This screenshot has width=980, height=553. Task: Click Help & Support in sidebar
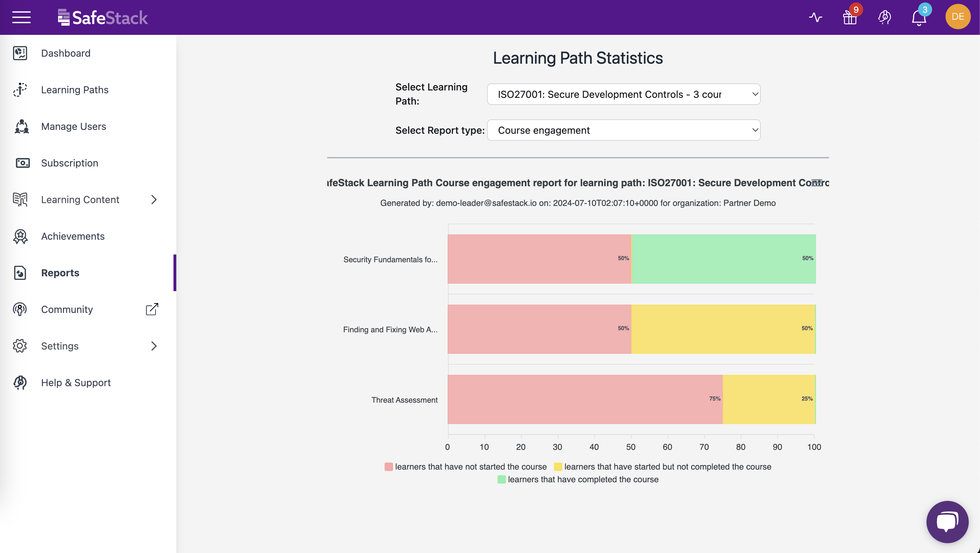tap(76, 383)
